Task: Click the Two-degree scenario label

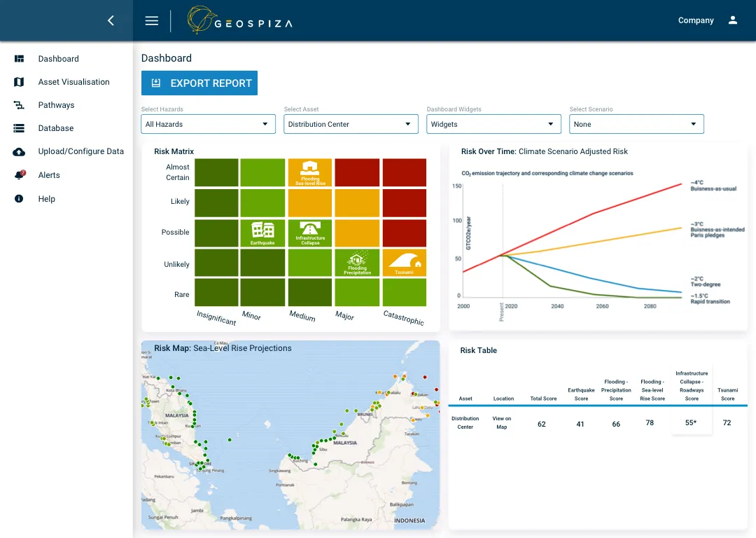Action: click(706, 282)
